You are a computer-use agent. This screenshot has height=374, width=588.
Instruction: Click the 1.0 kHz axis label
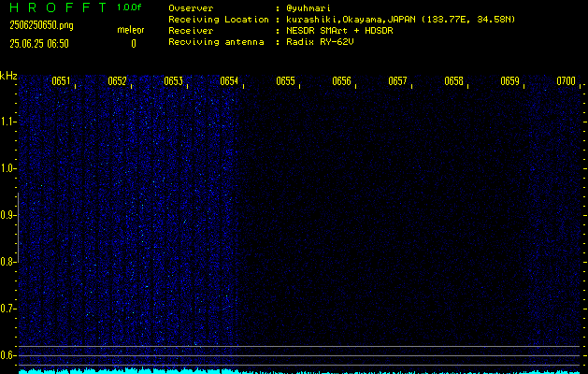point(7,168)
